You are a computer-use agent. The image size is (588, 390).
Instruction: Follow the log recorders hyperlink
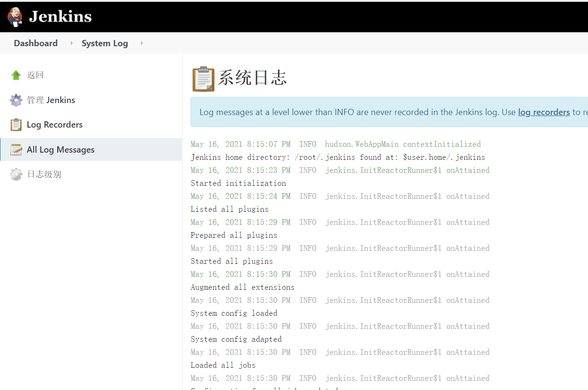pyautogui.click(x=544, y=112)
